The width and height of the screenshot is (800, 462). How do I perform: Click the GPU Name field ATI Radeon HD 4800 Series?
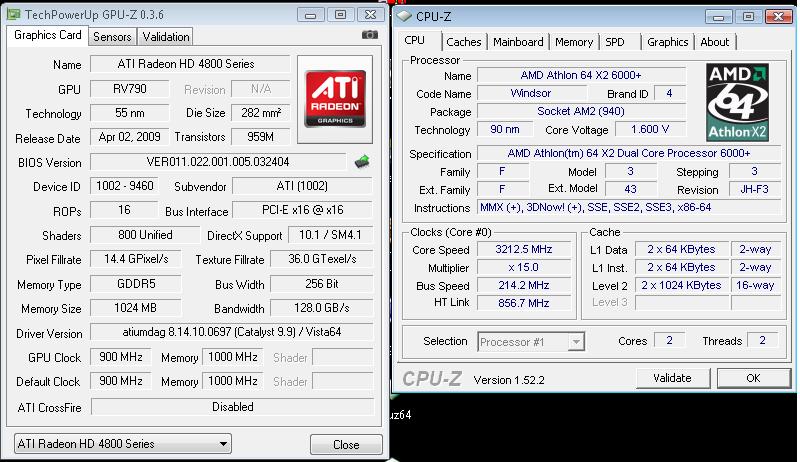pyautogui.click(x=190, y=64)
